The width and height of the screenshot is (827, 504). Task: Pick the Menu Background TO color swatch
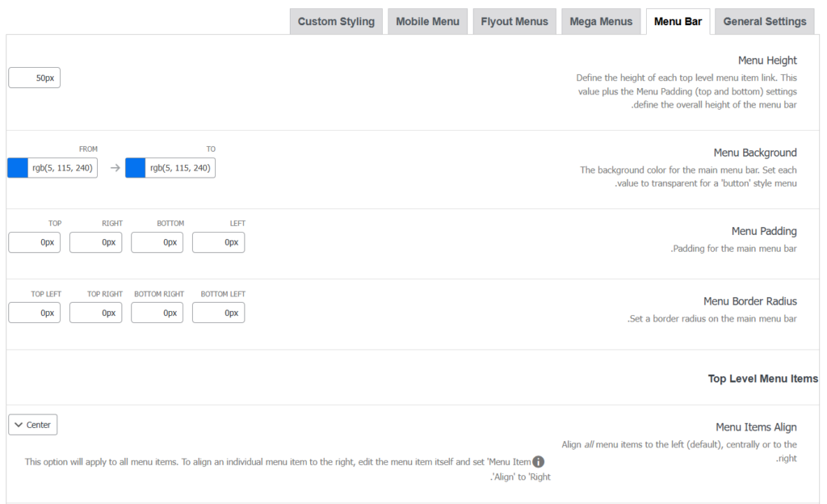pyautogui.click(x=136, y=168)
